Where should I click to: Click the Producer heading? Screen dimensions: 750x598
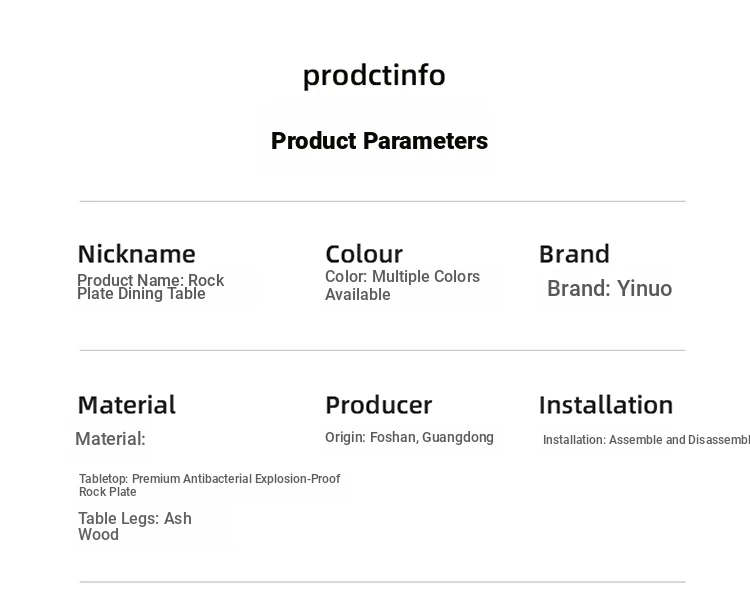tap(378, 405)
